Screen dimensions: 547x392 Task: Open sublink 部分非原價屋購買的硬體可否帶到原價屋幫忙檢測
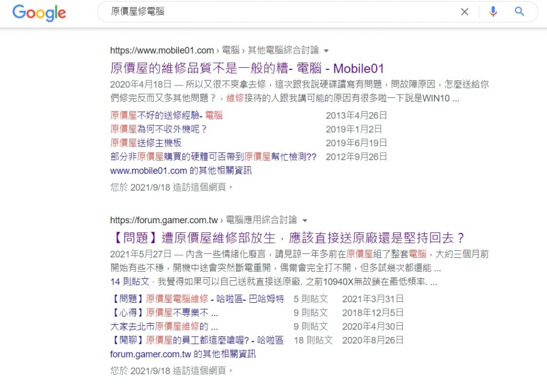coord(213,157)
